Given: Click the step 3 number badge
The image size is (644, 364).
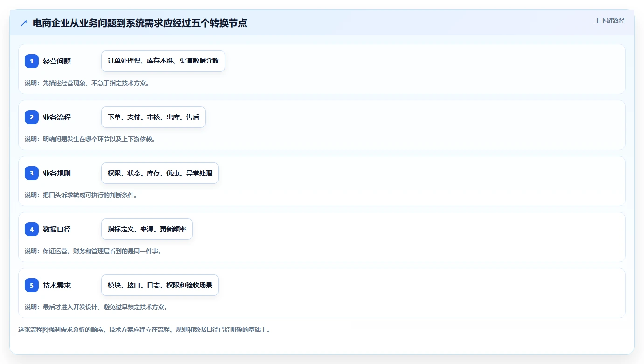Looking at the screenshot, I should [x=32, y=173].
